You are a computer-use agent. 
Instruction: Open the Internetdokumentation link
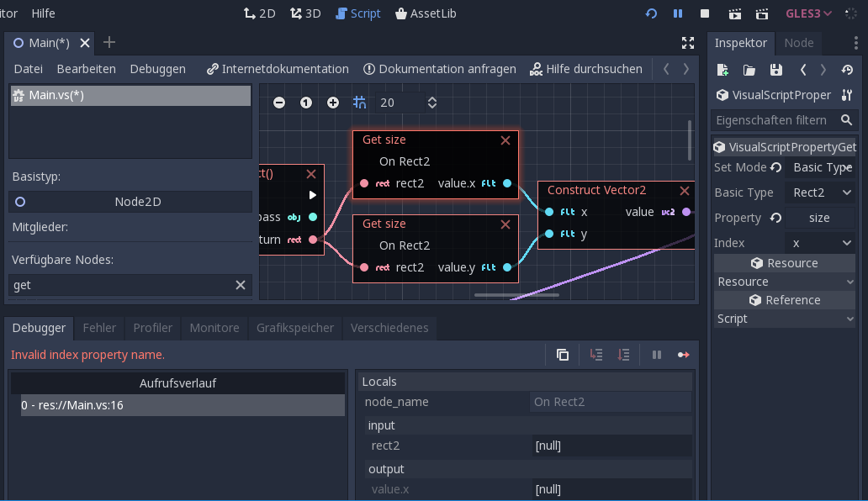click(x=283, y=69)
